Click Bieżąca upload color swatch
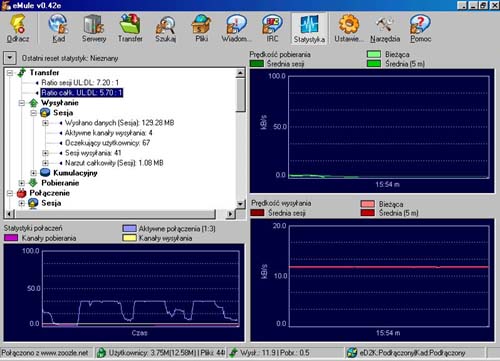Screen dimensions: 500x361 click(368, 204)
